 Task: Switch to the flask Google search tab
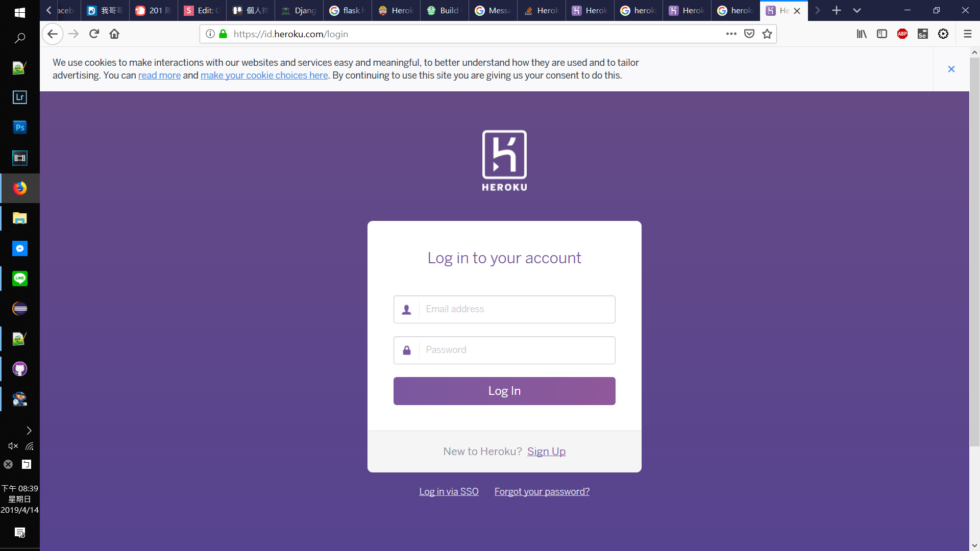pos(347,10)
